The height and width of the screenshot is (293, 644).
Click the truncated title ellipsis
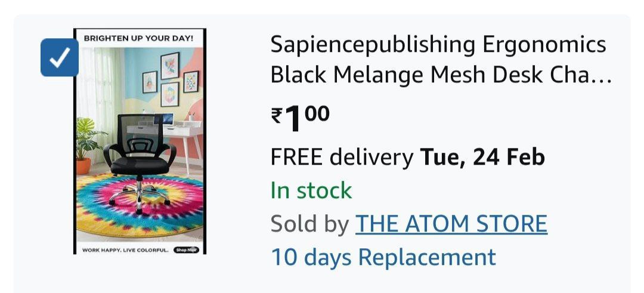coord(603,76)
